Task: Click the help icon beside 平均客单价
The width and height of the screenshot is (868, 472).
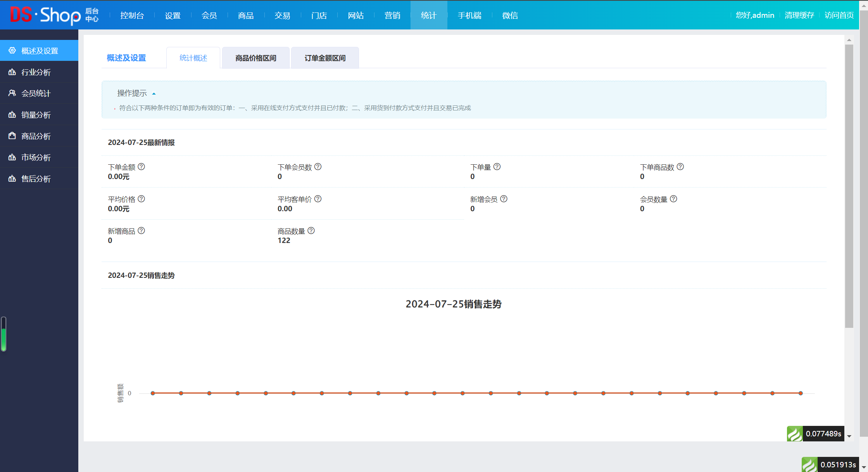Action: pyautogui.click(x=318, y=199)
